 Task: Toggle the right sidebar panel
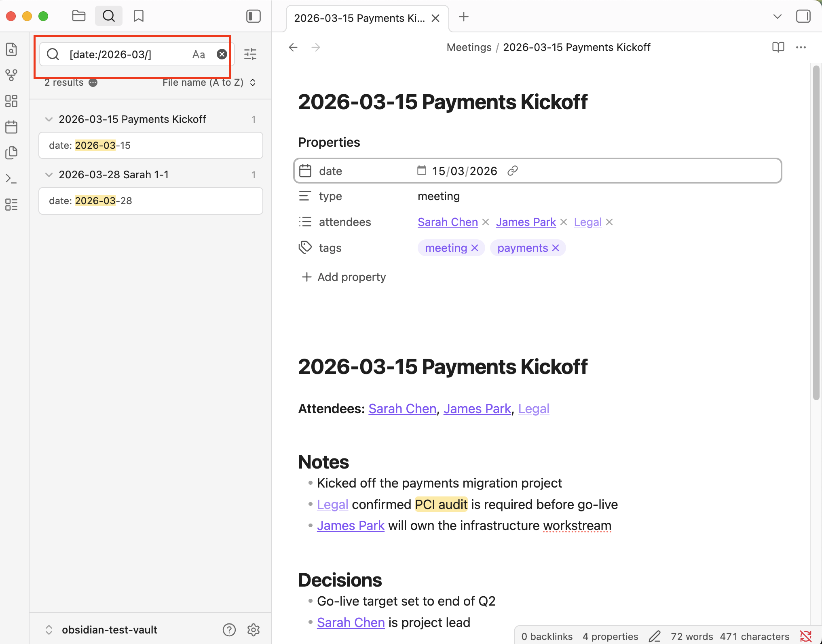803,17
